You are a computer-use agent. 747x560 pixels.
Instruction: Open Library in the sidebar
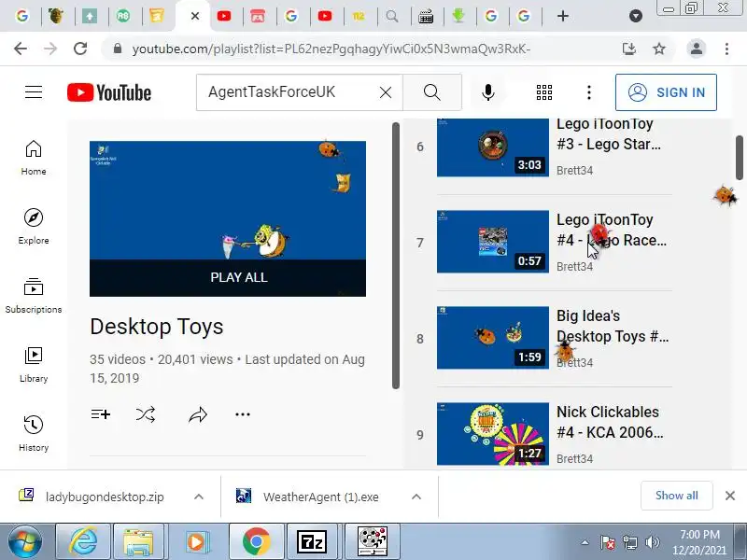coord(34,365)
